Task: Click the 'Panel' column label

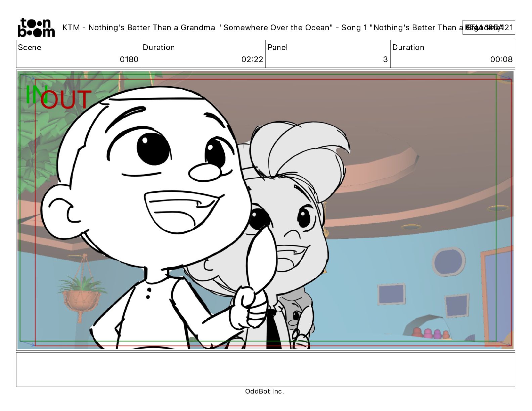Action: point(278,47)
